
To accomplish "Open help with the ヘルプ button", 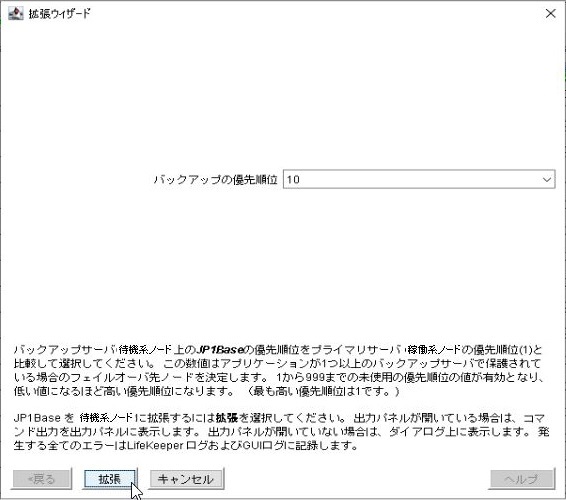I will pyautogui.click(x=522, y=479).
